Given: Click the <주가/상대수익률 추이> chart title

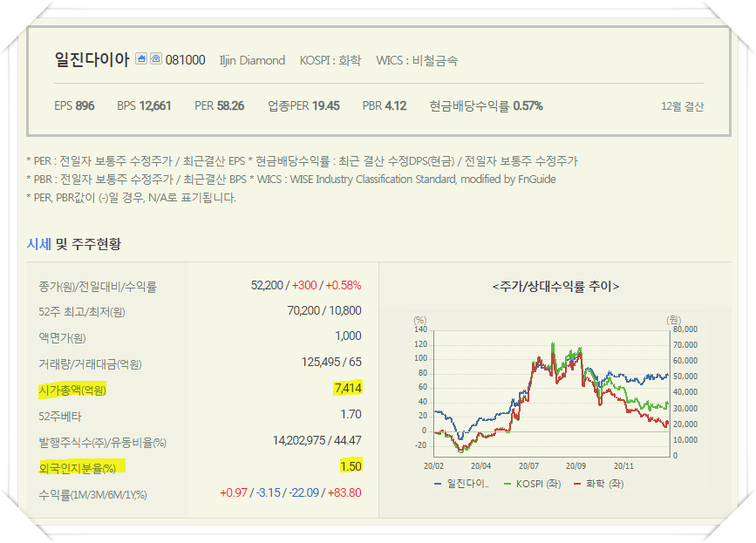Looking at the screenshot, I should pyautogui.click(x=556, y=287).
